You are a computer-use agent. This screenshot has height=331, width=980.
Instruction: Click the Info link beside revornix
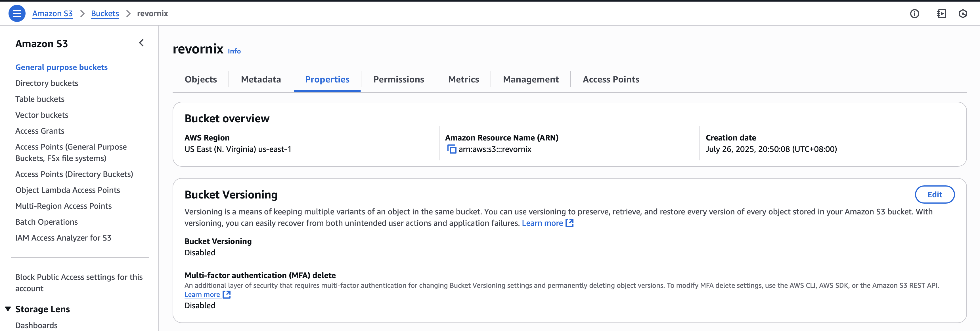click(x=234, y=51)
